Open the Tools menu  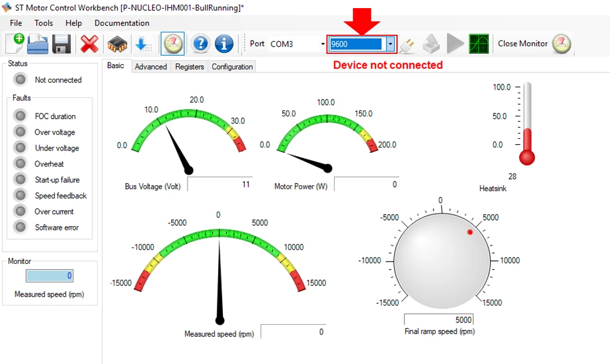43,23
